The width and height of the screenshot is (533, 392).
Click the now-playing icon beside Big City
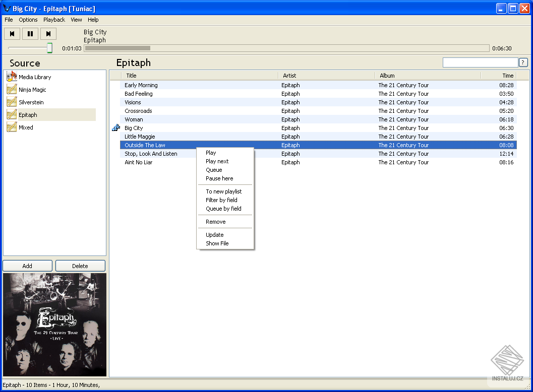click(116, 127)
